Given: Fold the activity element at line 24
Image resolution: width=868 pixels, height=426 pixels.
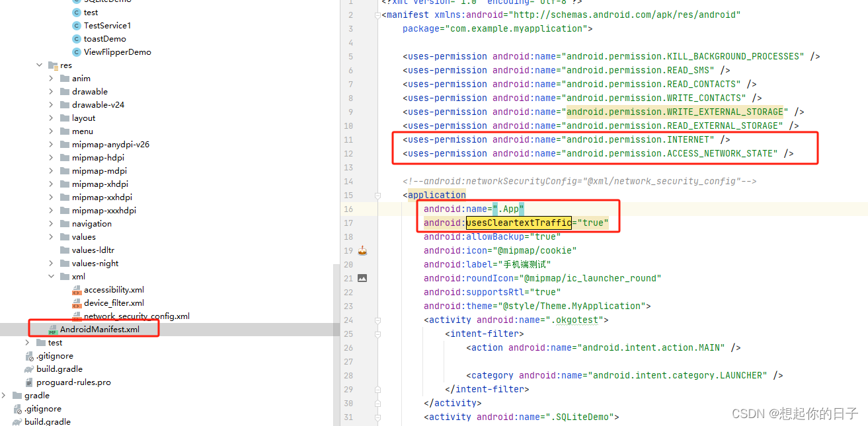Looking at the screenshot, I should coord(377,320).
